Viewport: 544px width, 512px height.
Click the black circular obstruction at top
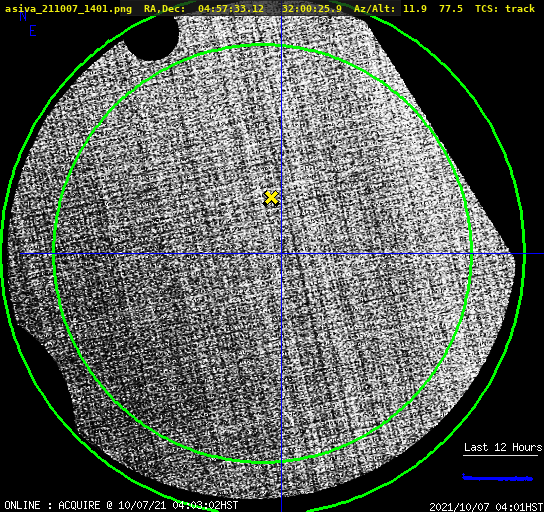[152, 36]
